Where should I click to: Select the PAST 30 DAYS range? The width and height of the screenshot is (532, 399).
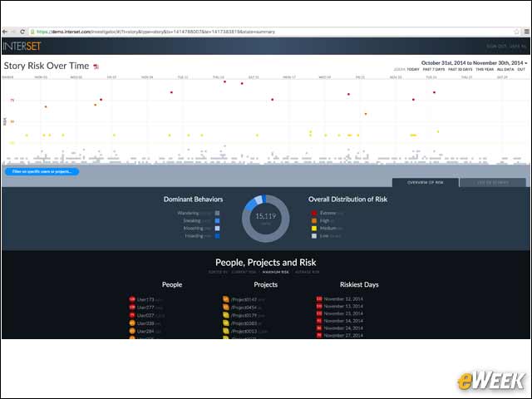click(x=460, y=69)
